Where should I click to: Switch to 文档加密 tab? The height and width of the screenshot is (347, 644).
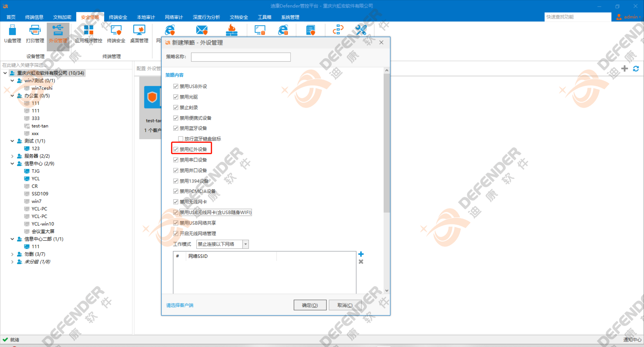tap(62, 17)
